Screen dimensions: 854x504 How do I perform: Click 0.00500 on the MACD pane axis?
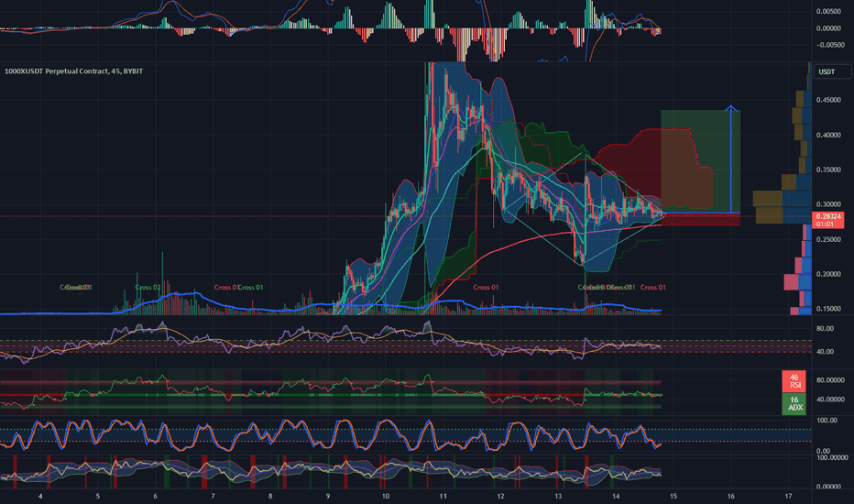828,11
